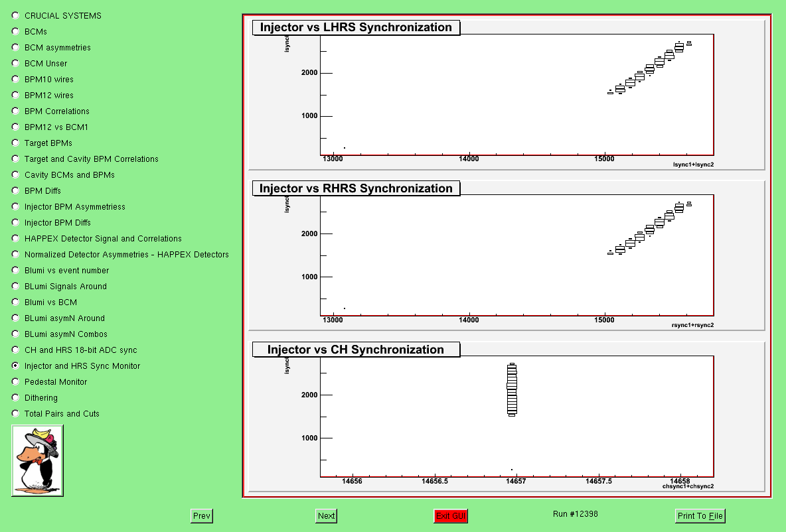The image size is (786, 532).
Task: Click inside the RHRS synchronization plot
Action: click(517, 255)
